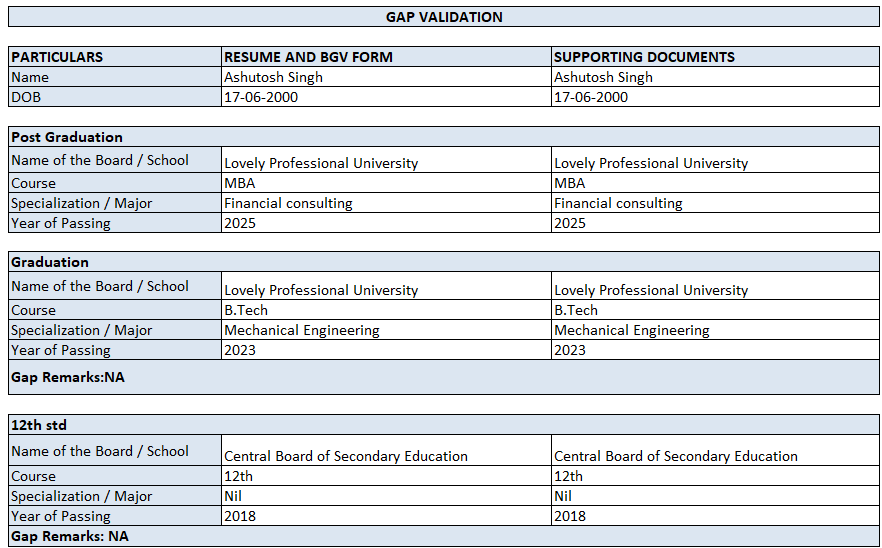
Task: Click Ashutosh Singh in the Resume column
Action: [x=273, y=77]
